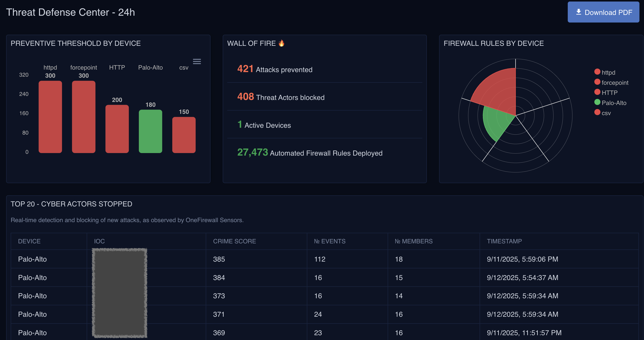Click members cell '18'

(x=399, y=259)
